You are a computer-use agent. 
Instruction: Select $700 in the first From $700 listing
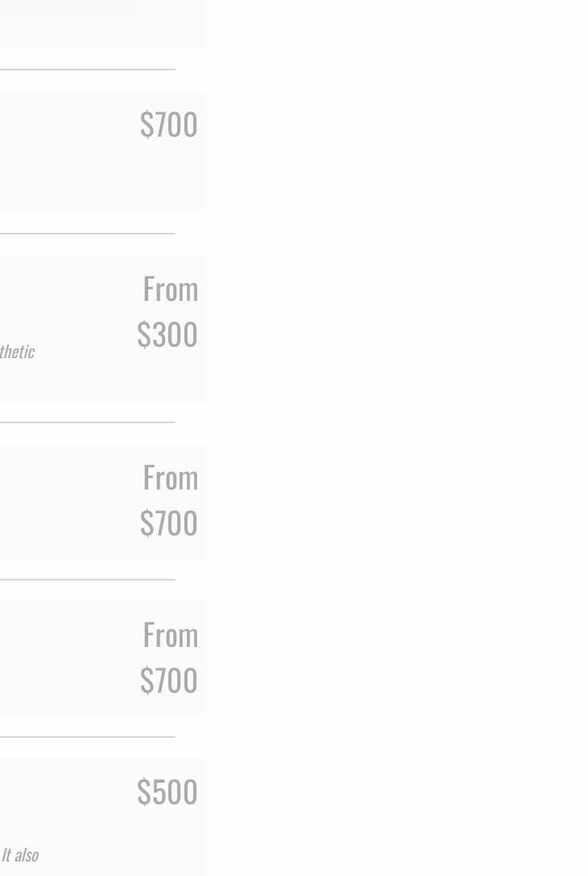[x=169, y=523]
